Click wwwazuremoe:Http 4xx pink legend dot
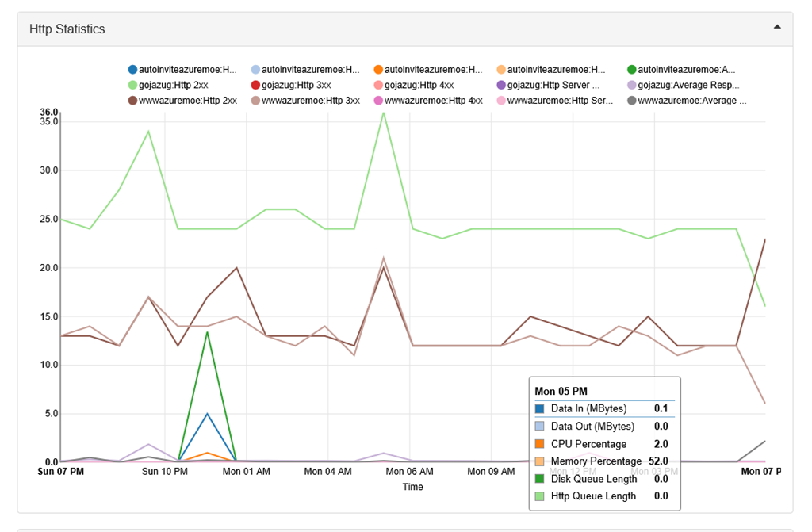 pos(378,101)
